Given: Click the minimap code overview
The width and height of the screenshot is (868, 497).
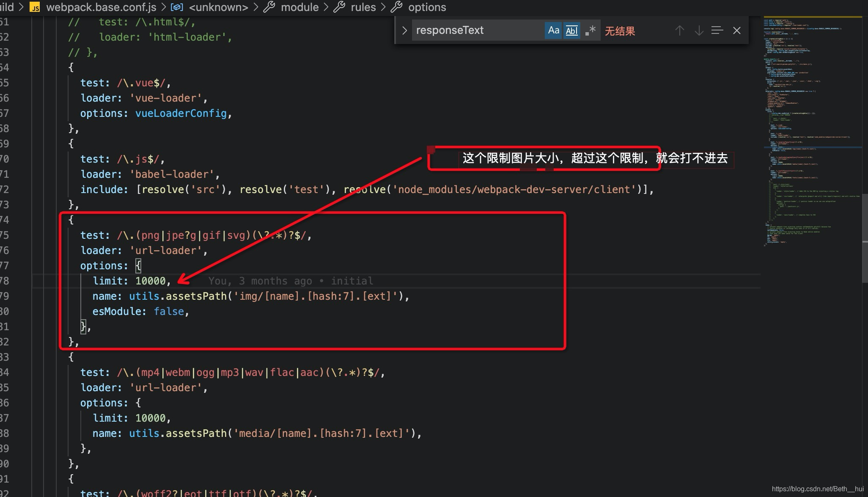Looking at the screenshot, I should coord(812,131).
